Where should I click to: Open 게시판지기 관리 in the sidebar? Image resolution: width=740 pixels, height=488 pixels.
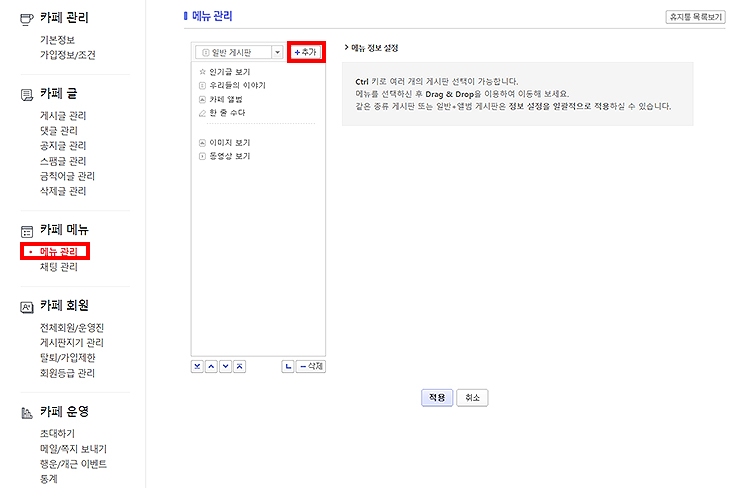point(72,343)
